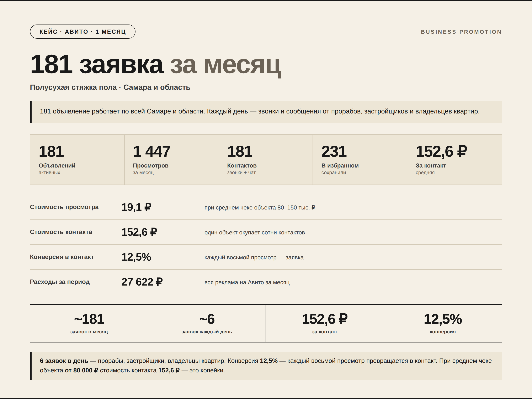Screen dimensions: 532x399
Task: Click the 'Конверсия в контакт' row label
Action: 62,257
